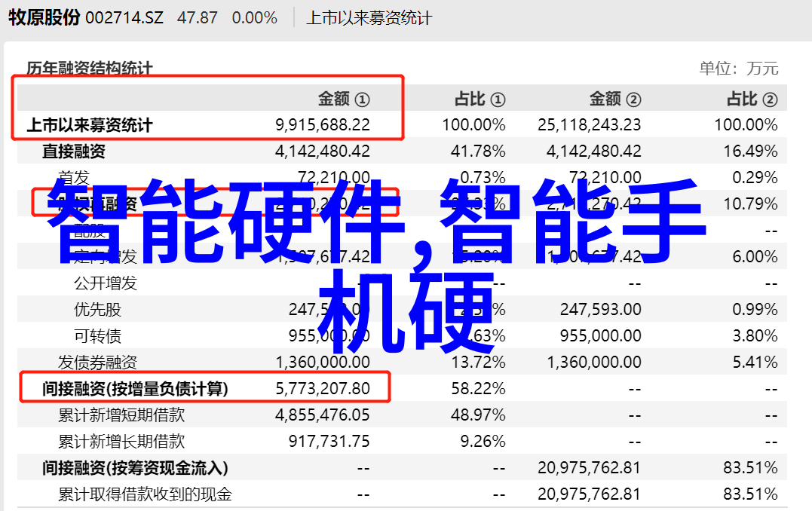Screen dimensions: 812x511
Task: Select the 累计取得借款收到的现金 row label
Action: tap(145, 494)
